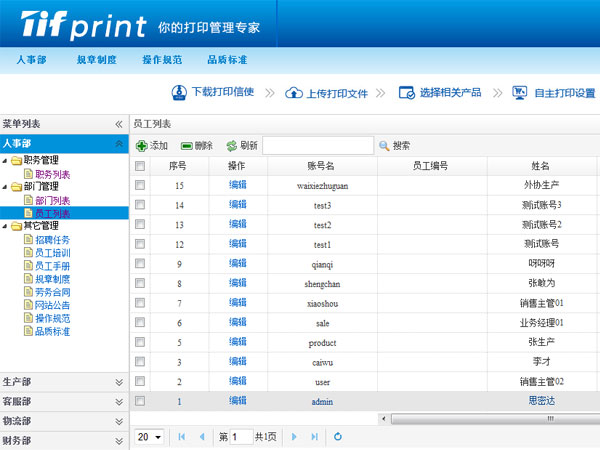Screen dimensions: 600x450
Task: Click the self-service print settings (自主打印设置) icon
Action: [x=520, y=92]
